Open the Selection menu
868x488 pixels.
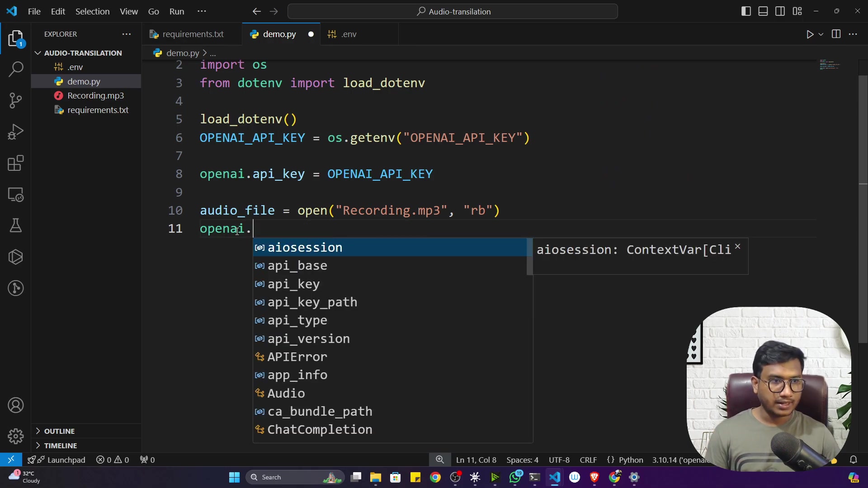tap(92, 11)
